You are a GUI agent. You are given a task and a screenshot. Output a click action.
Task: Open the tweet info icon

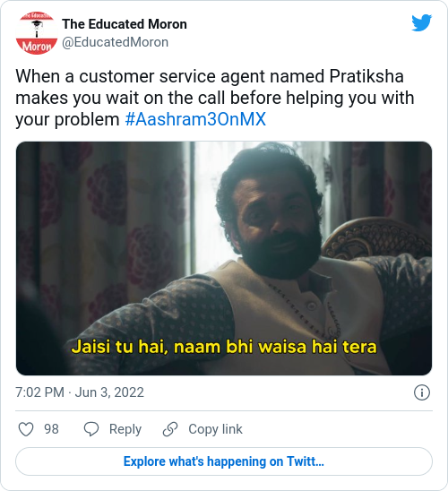[422, 392]
